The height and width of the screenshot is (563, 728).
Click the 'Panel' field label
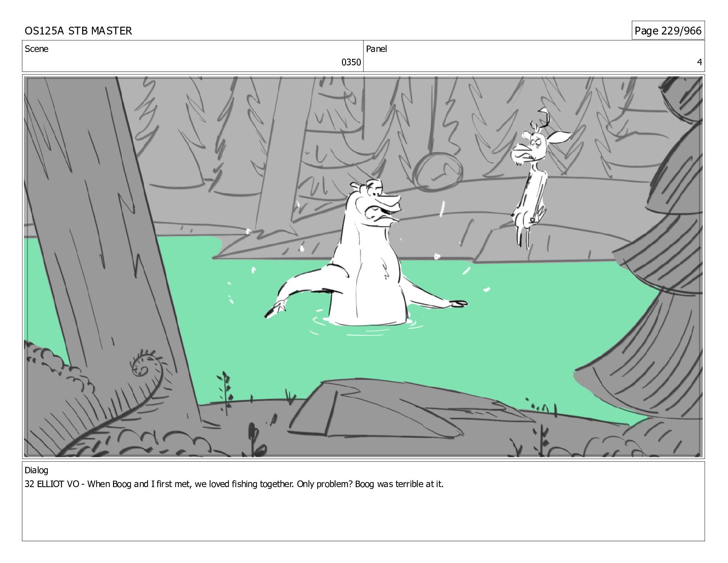pos(376,49)
